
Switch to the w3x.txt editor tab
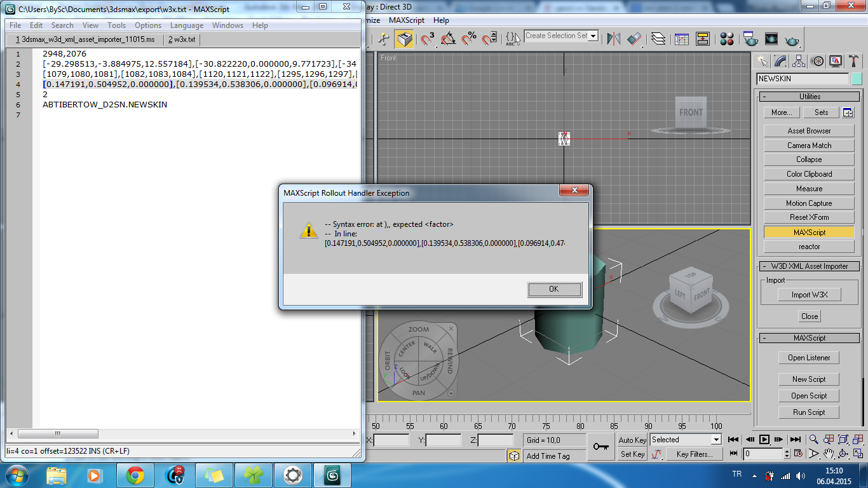click(182, 39)
